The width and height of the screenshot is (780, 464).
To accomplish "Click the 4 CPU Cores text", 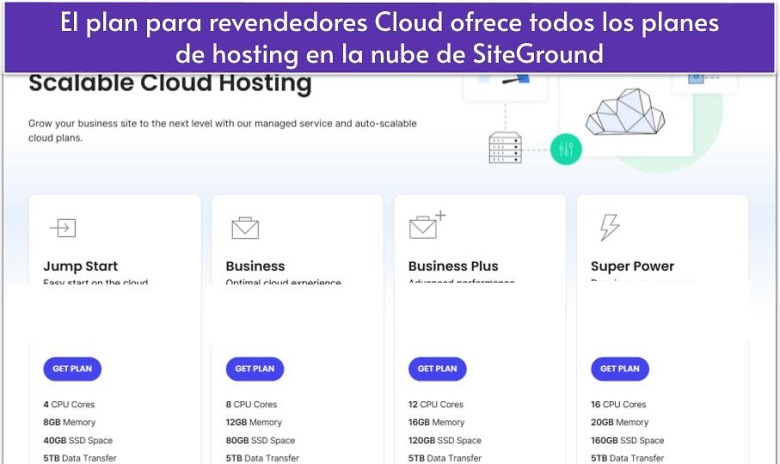I will pyautogui.click(x=69, y=404).
